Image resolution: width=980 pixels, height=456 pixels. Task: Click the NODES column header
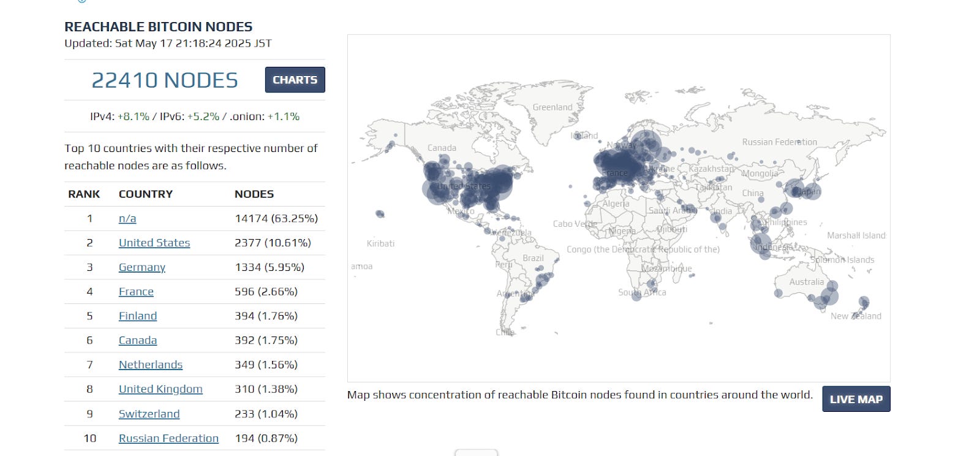click(x=254, y=194)
